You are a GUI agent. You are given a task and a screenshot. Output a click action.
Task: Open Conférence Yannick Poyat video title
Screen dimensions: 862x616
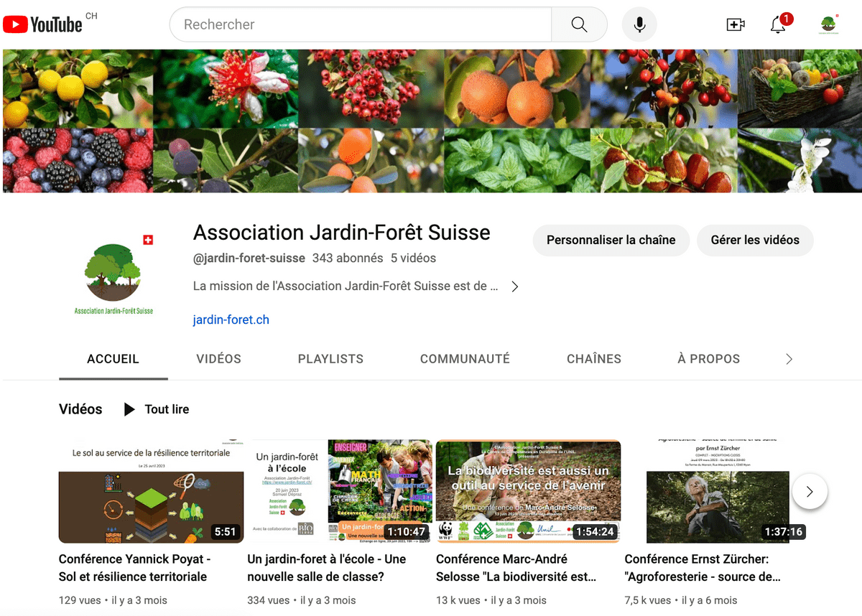pyautogui.click(x=135, y=568)
